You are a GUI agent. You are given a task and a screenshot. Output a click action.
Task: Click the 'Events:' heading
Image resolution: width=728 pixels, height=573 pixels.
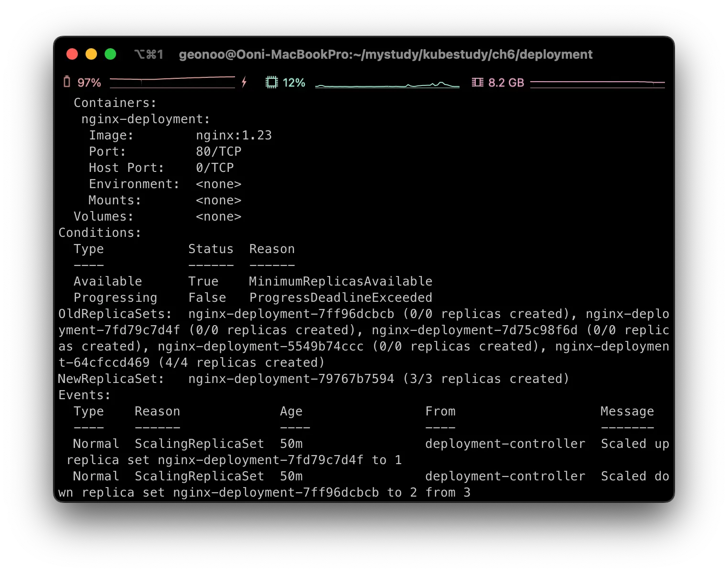[x=85, y=395]
